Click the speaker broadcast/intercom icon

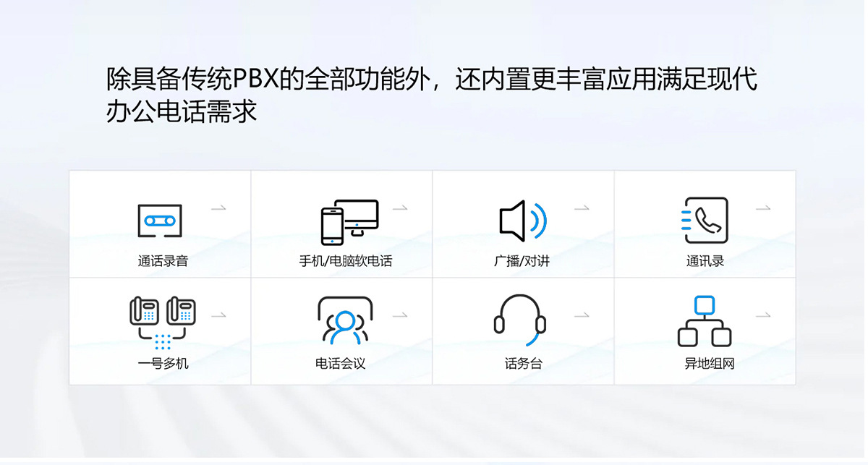523,221
